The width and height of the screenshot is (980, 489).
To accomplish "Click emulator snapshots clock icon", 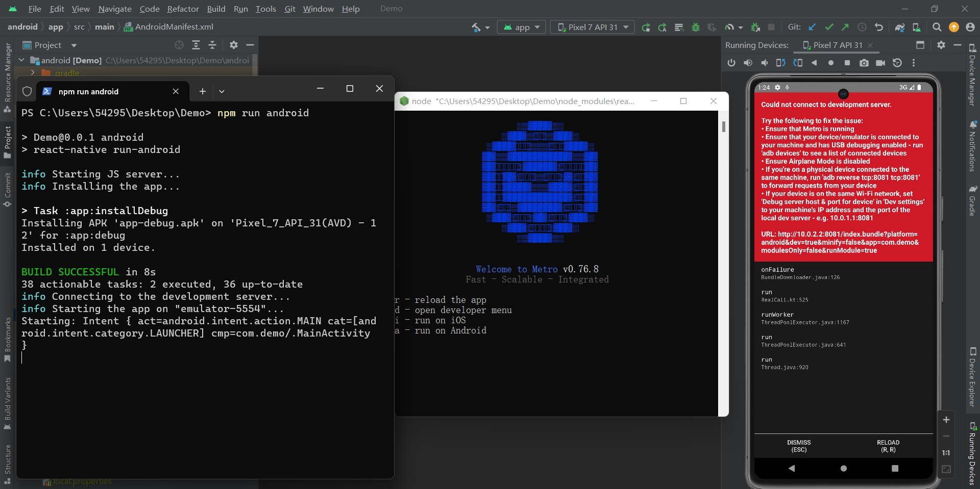I will click(x=897, y=63).
